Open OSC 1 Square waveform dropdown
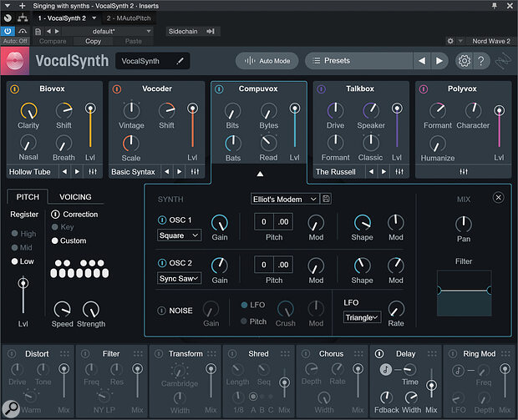Viewport: 518px width, 420px height. click(179, 235)
